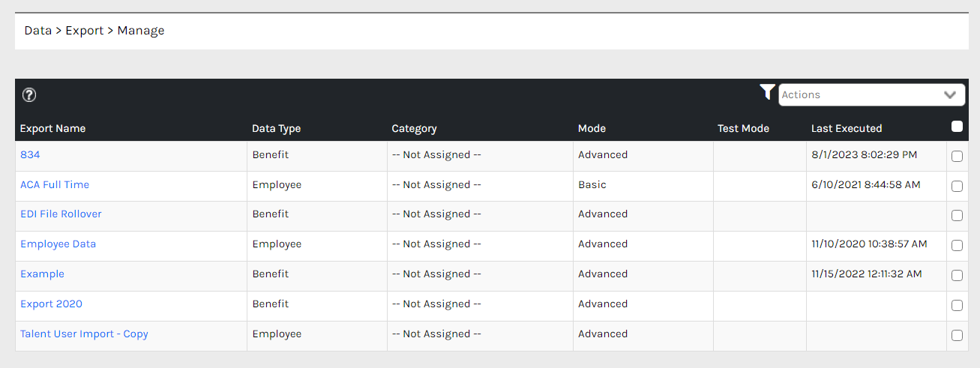Open the Export 2020 link

(x=51, y=304)
